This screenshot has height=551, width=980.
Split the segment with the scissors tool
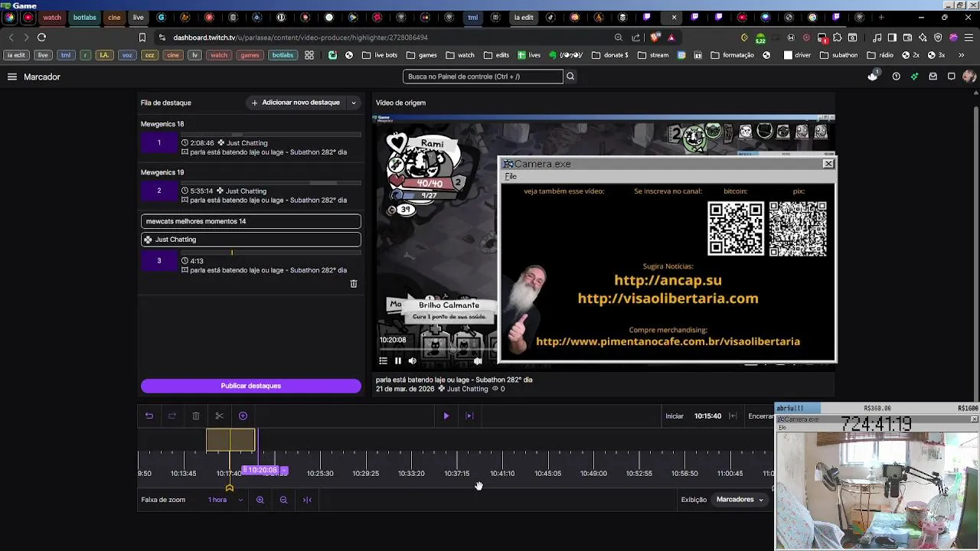(219, 416)
